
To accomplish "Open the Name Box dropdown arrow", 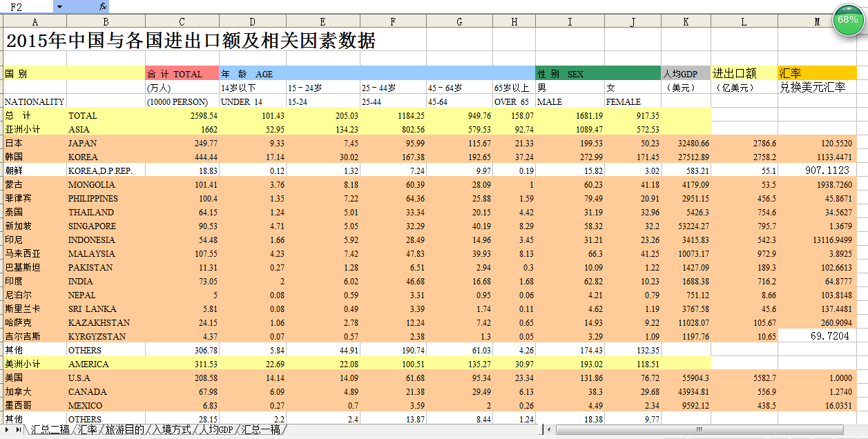I will coord(59,6).
